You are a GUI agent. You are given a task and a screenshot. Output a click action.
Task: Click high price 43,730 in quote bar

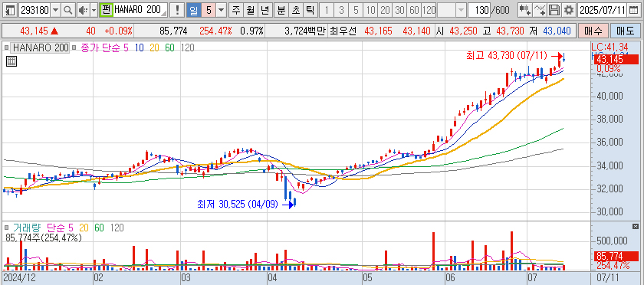510,31
